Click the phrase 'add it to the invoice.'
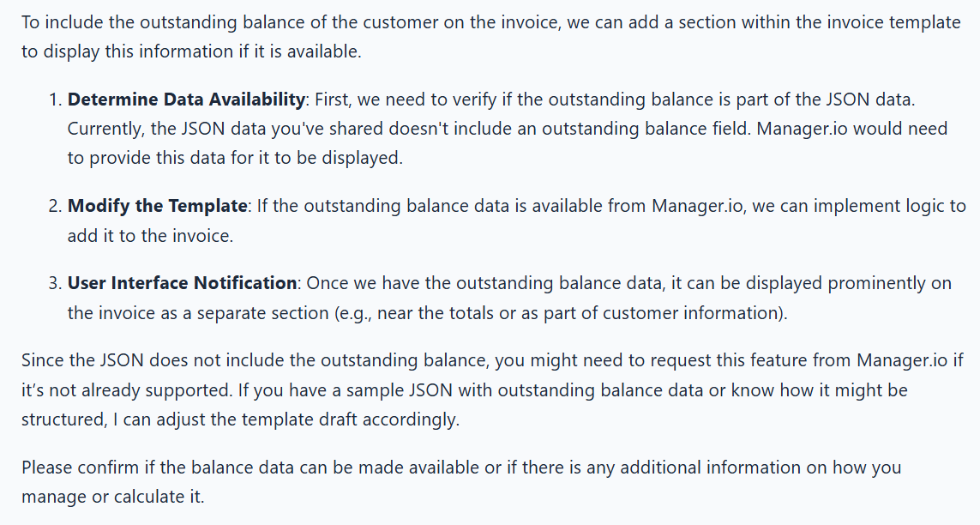980x525 pixels. tap(150, 236)
